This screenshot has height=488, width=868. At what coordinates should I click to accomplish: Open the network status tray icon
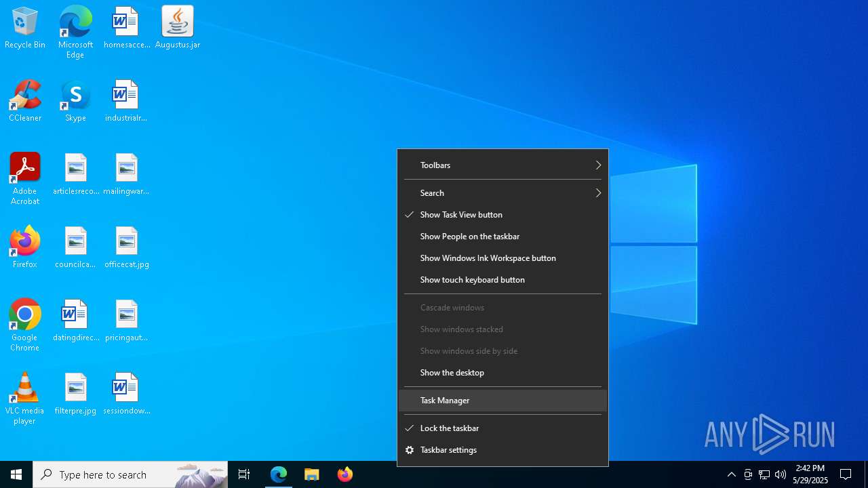764,474
